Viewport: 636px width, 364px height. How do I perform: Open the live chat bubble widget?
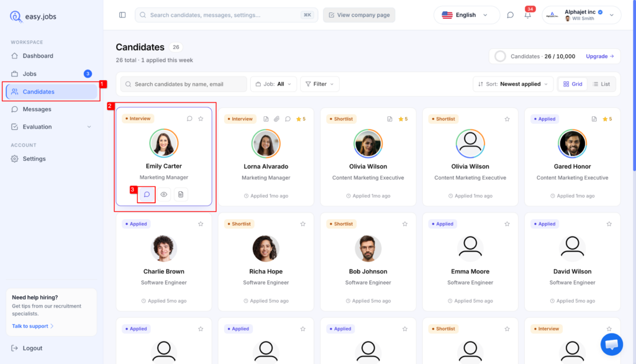click(612, 344)
